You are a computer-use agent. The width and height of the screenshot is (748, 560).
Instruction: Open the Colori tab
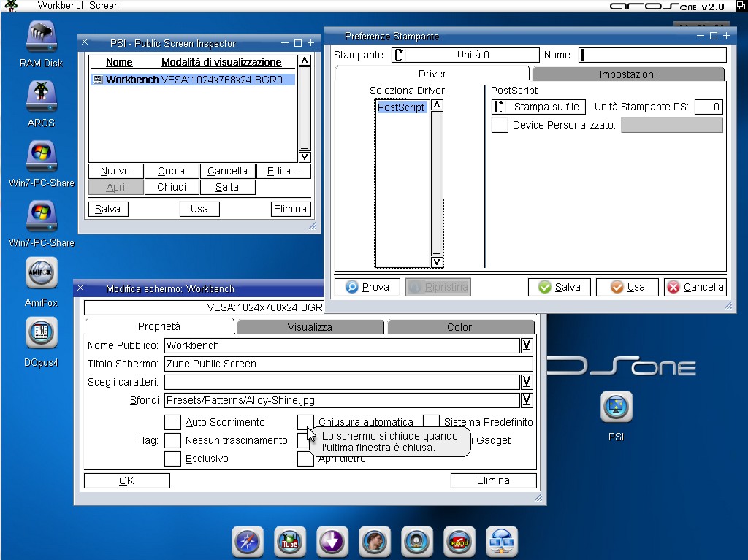tap(460, 327)
